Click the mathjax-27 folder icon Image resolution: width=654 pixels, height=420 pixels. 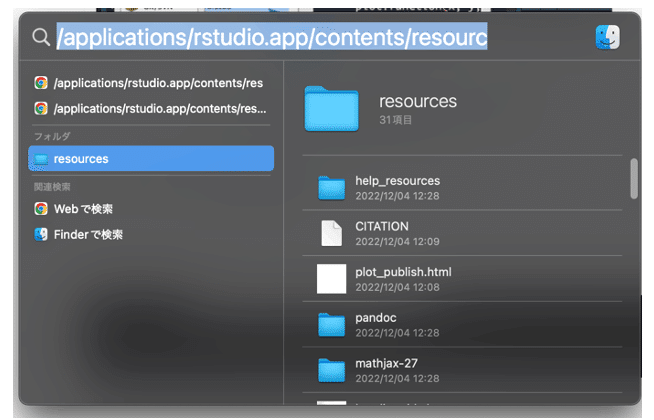332,370
